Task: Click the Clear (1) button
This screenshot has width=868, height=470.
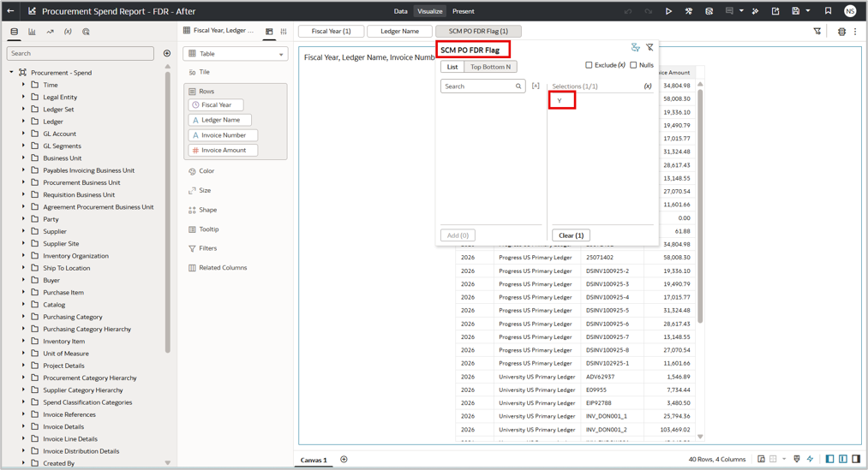Action: tap(572, 235)
